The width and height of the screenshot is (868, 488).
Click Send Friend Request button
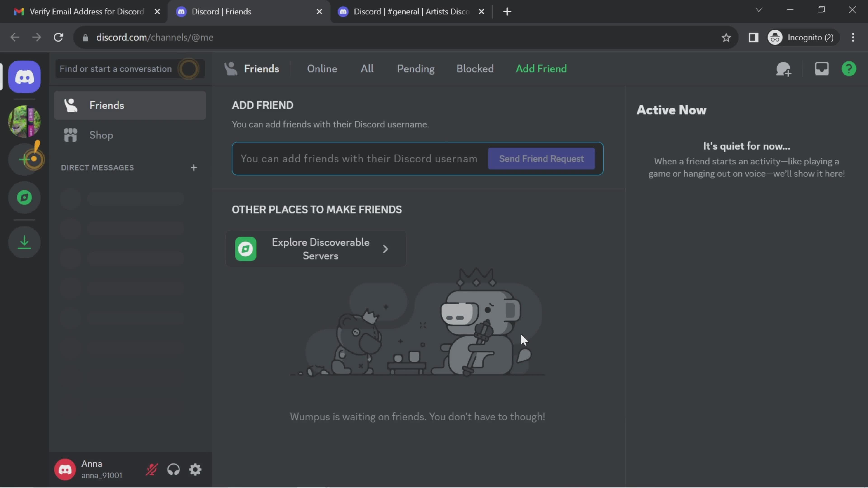coord(542,158)
